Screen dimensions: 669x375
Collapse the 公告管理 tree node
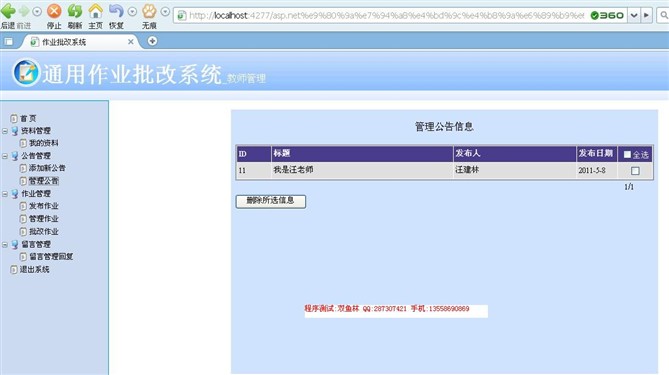5,156
